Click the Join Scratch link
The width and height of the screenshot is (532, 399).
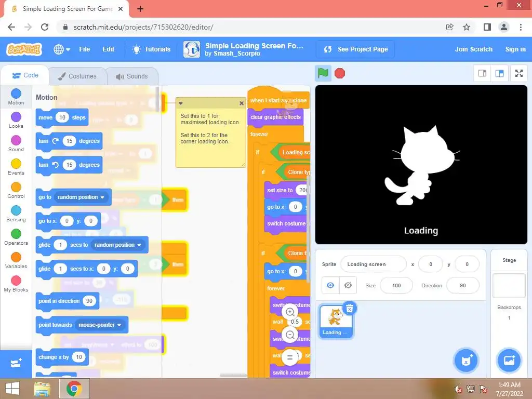pos(474,49)
